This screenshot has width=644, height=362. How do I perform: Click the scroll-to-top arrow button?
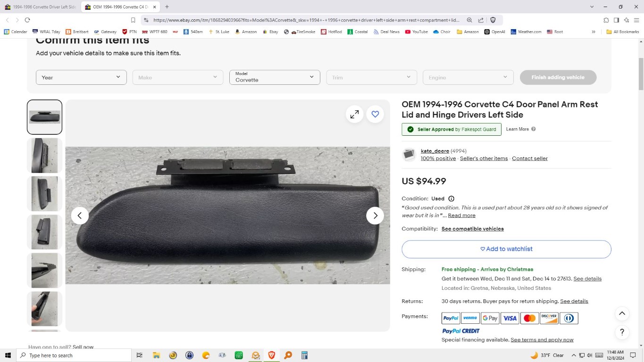(x=622, y=313)
